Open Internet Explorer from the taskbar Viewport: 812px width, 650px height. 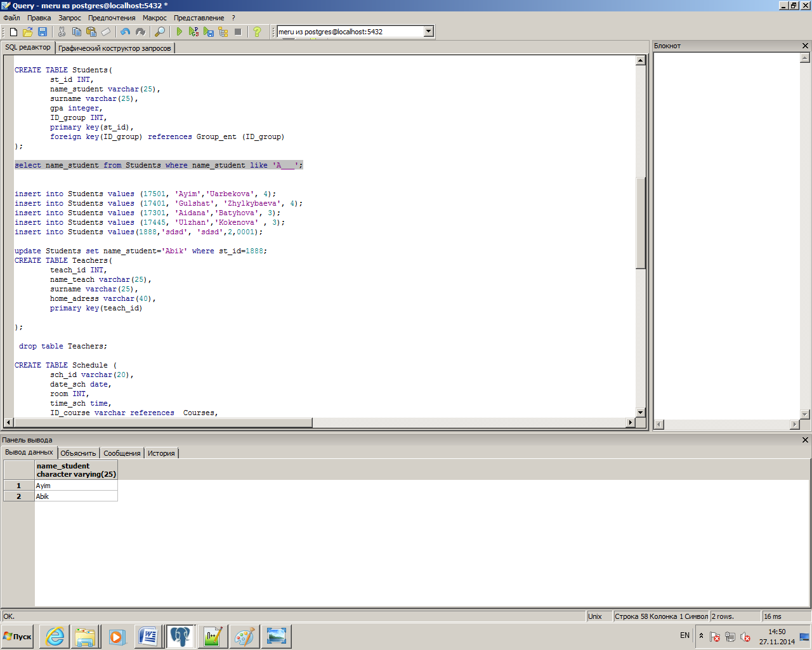click(55, 636)
